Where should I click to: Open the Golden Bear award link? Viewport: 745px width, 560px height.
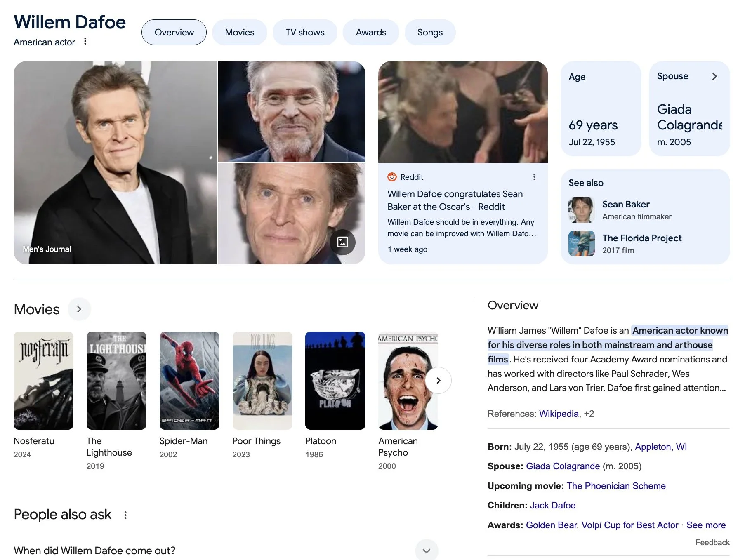click(552, 525)
